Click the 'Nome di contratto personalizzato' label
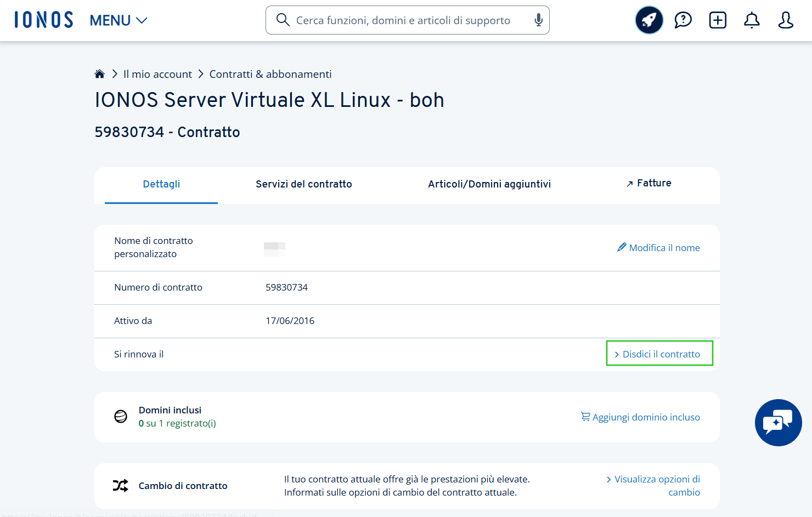Image resolution: width=812 pixels, height=517 pixels. (154, 247)
